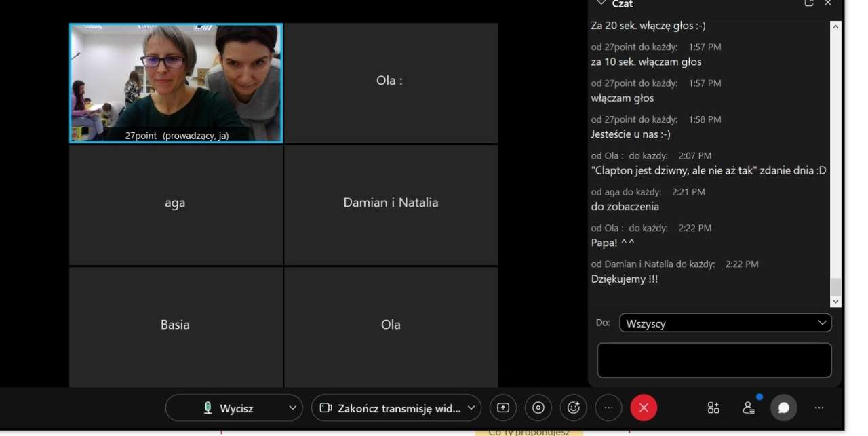The width and height of the screenshot is (868, 436).
Task: Close the Czat panel
Action: point(827,3)
